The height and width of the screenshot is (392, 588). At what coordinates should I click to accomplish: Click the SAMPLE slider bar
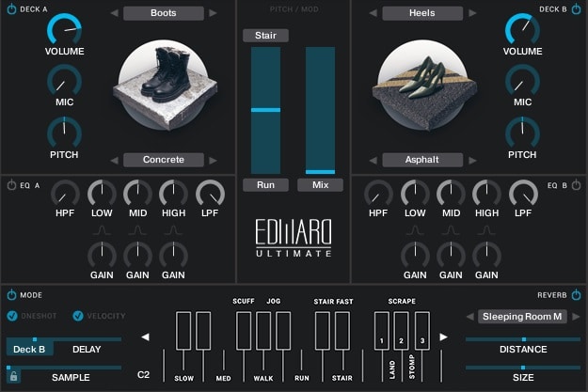point(64,368)
